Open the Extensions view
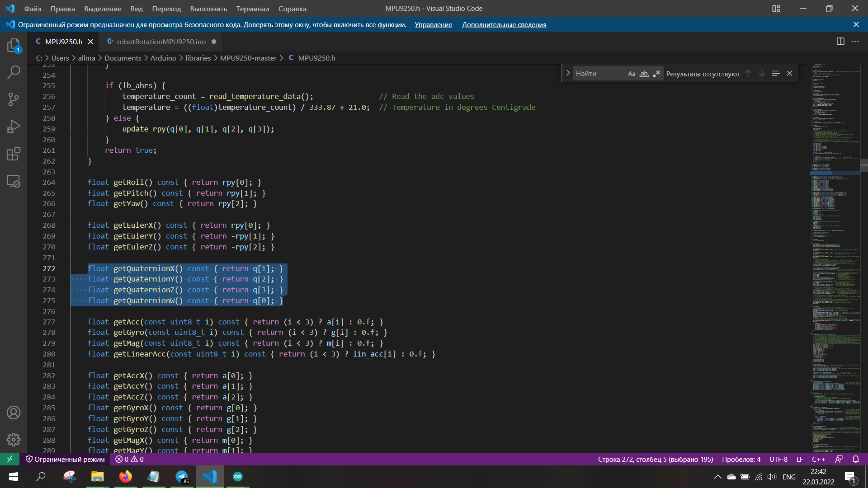This screenshot has height=488, width=868. (14, 154)
